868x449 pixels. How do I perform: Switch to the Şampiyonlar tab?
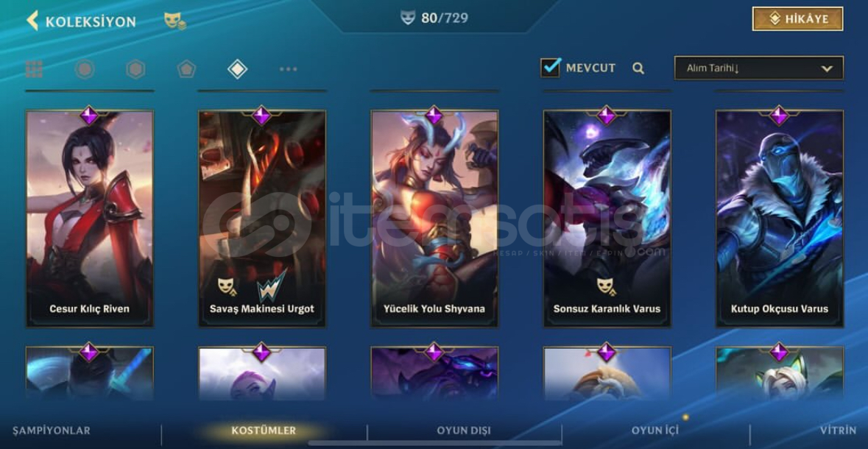click(52, 430)
